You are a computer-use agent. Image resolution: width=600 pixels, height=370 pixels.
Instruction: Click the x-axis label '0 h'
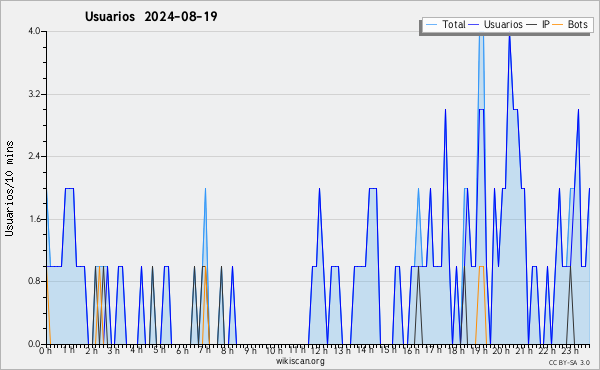[x=46, y=350]
